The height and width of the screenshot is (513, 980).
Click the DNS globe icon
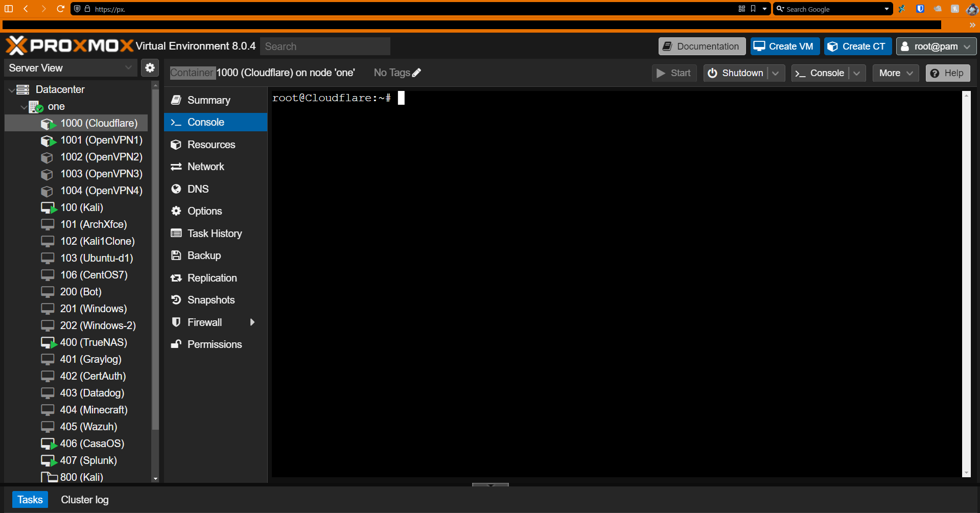point(176,189)
